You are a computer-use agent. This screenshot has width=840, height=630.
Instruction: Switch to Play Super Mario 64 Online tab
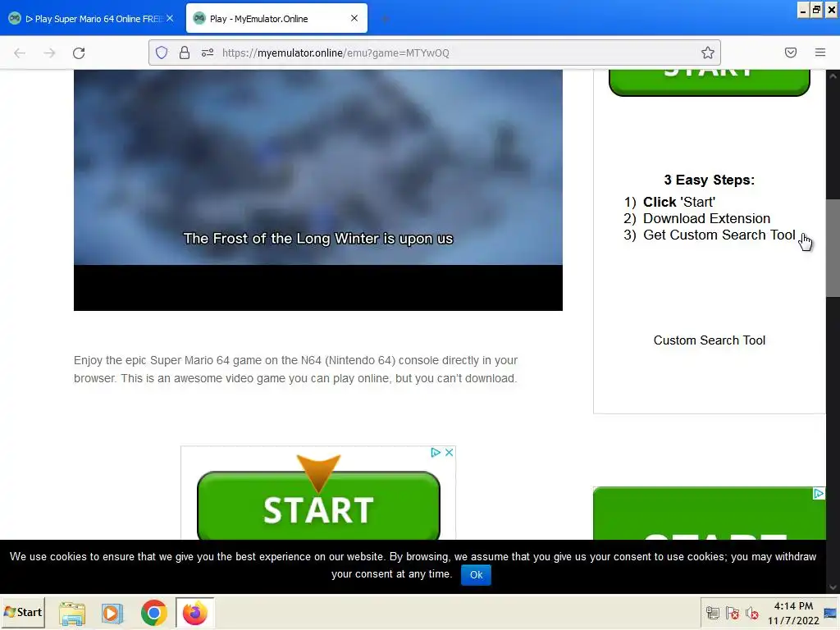click(x=90, y=19)
